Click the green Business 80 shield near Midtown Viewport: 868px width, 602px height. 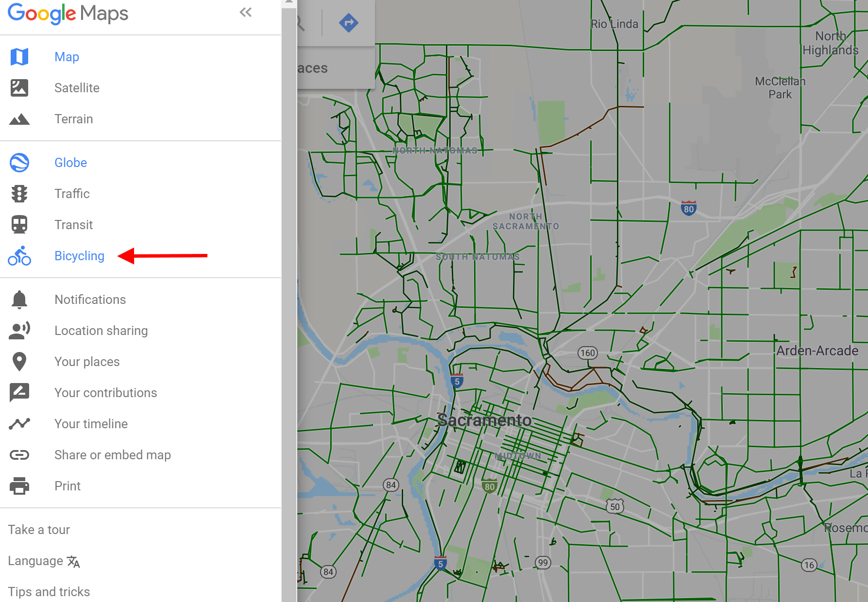click(x=489, y=486)
